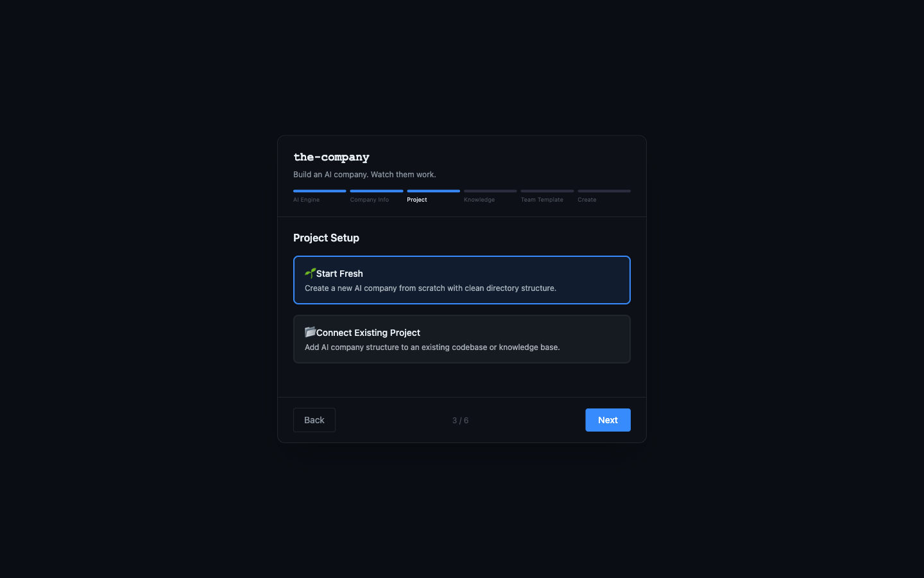Viewport: 924px width, 578px height.
Task: Jump to the Knowledge step label
Action: (479, 200)
